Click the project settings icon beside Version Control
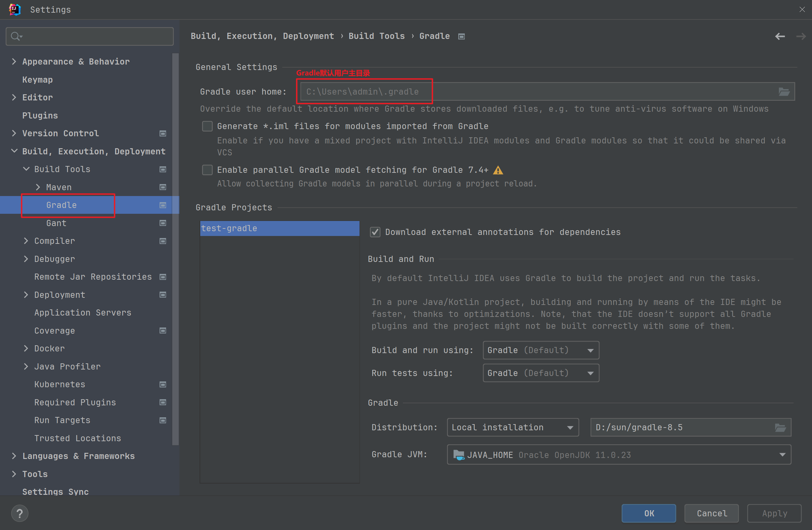 pyautogui.click(x=163, y=134)
